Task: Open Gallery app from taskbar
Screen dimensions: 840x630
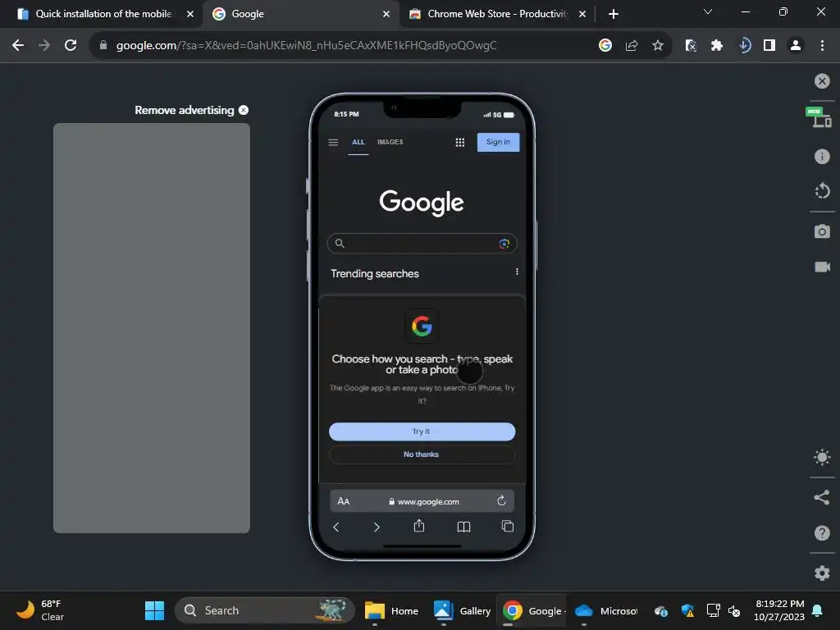Action: (x=461, y=610)
